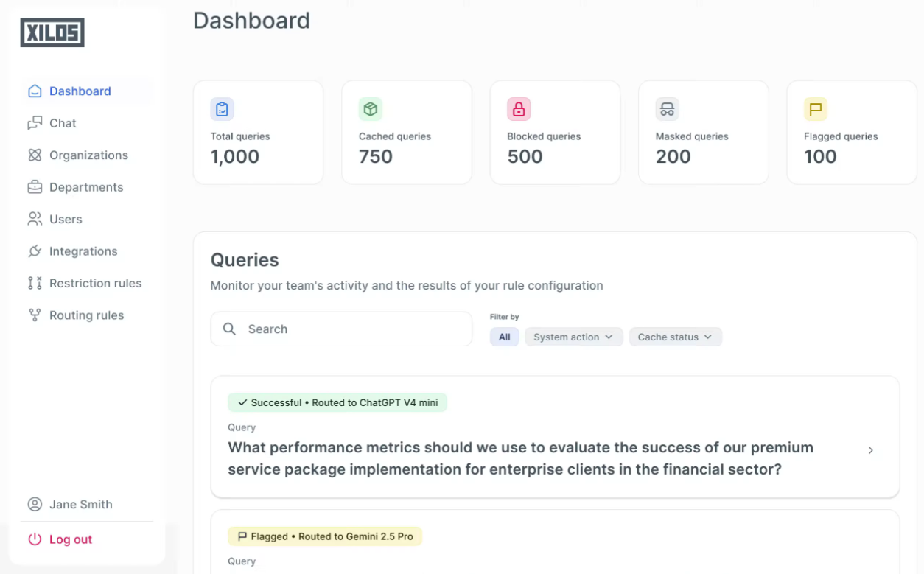Screen dimensions: 924x574
Task: Open the System action dropdown
Action: [x=573, y=337]
